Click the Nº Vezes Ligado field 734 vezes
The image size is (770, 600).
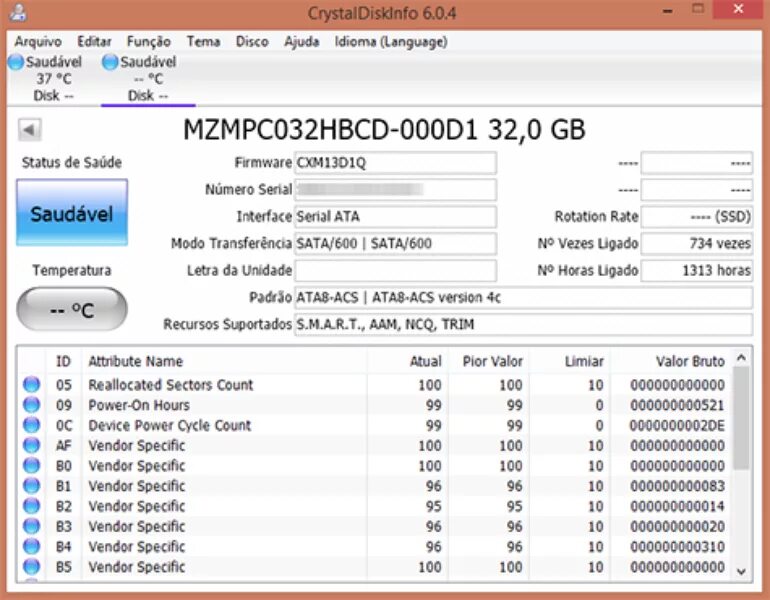coord(697,244)
